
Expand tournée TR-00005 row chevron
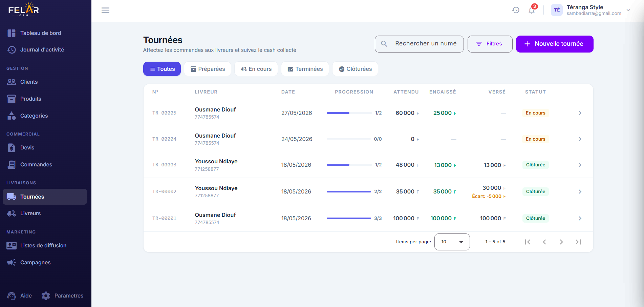pyautogui.click(x=580, y=113)
